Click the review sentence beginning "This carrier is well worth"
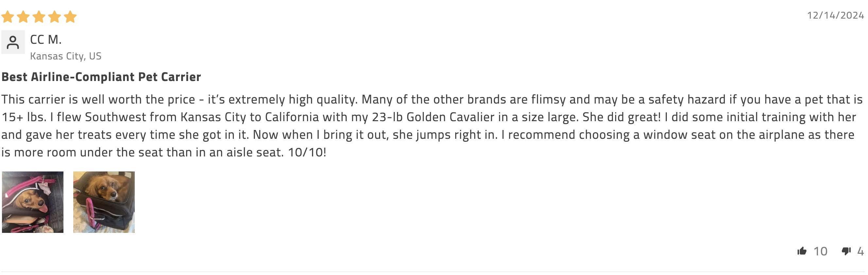Screen dimensions: 868x275 [179, 100]
